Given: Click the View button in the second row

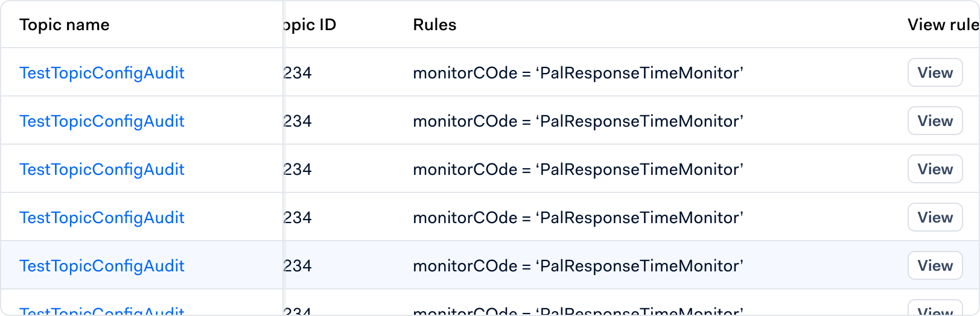Looking at the screenshot, I should point(935,121).
